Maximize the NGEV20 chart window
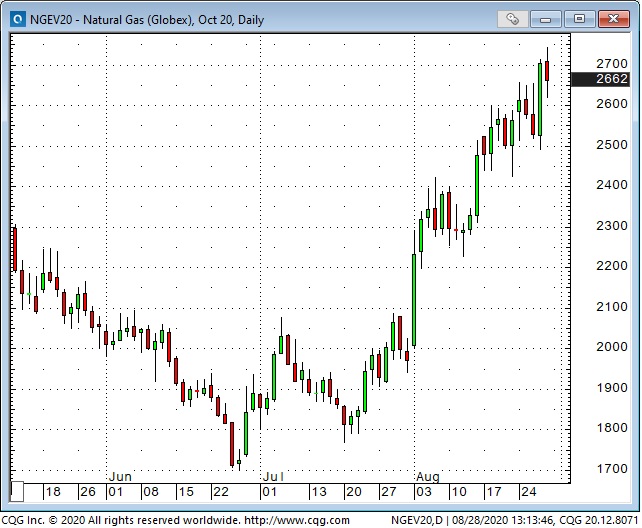The image size is (642, 528). 579,19
